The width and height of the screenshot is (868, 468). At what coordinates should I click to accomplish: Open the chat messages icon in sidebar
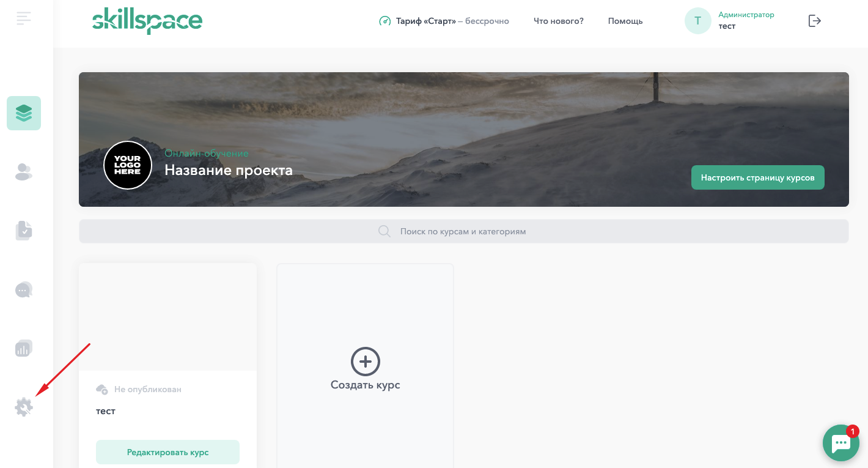click(24, 289)
